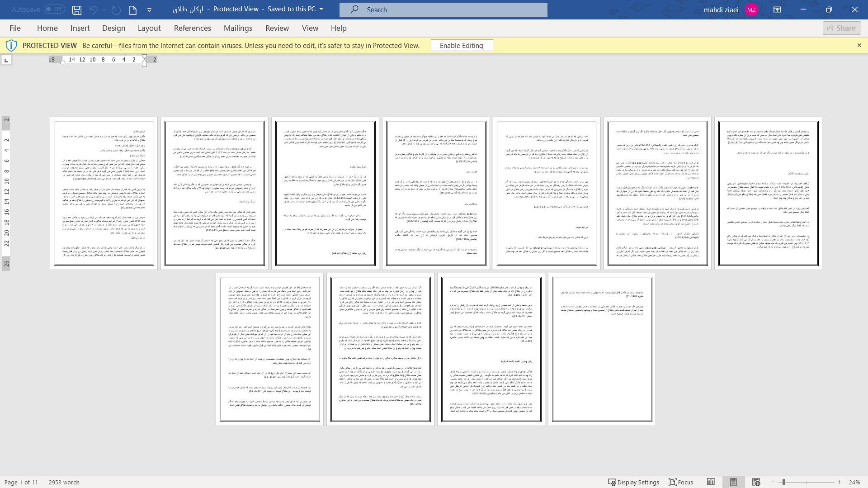Click the zoom slider handle

[784, 482]
